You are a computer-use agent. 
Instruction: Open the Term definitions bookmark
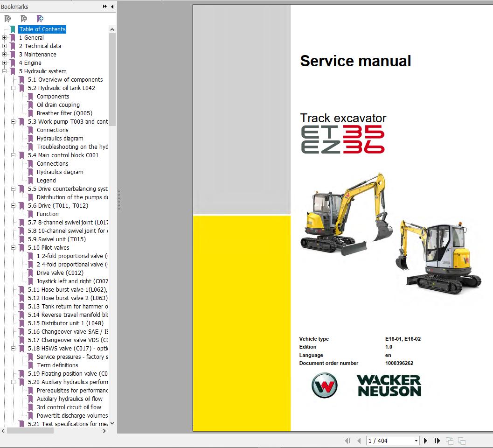pos(57,365)
